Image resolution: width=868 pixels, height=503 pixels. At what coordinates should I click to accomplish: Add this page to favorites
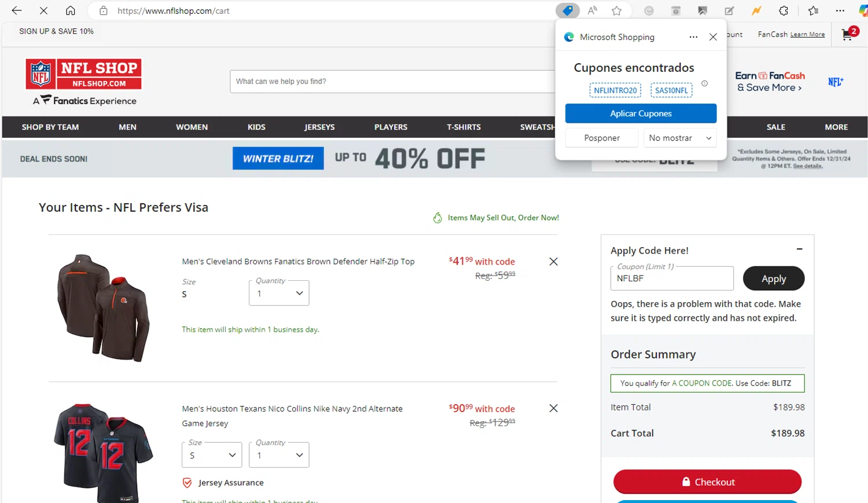tap(617, 10)
